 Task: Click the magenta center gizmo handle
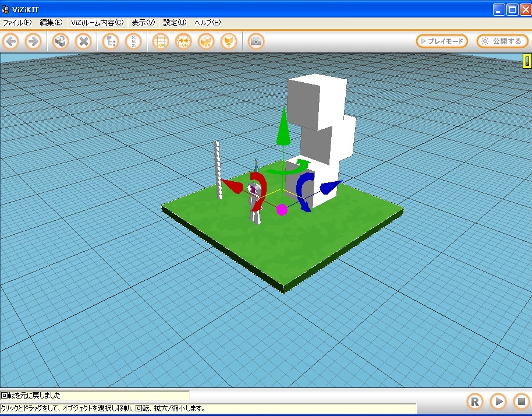pos(282,210)
